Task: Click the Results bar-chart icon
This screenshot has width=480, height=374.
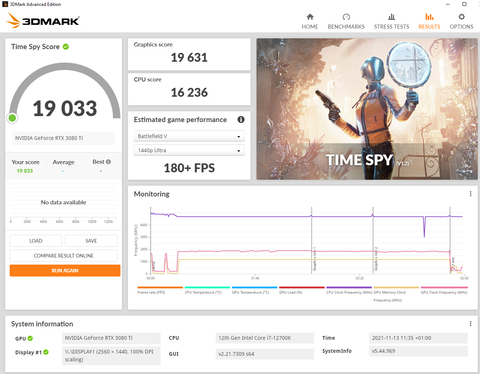Action: (429, 17)
